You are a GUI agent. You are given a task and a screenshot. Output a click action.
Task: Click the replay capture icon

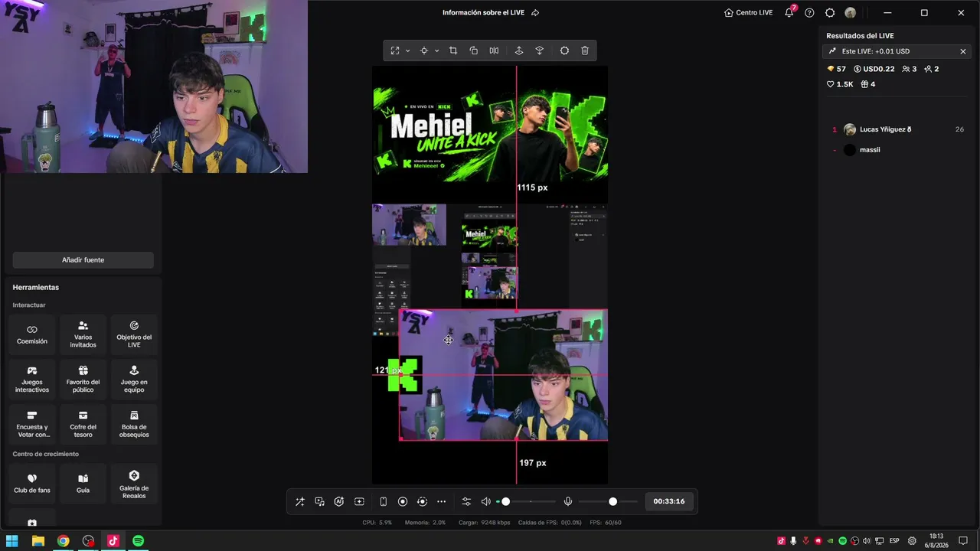click(x=422, y=501)
